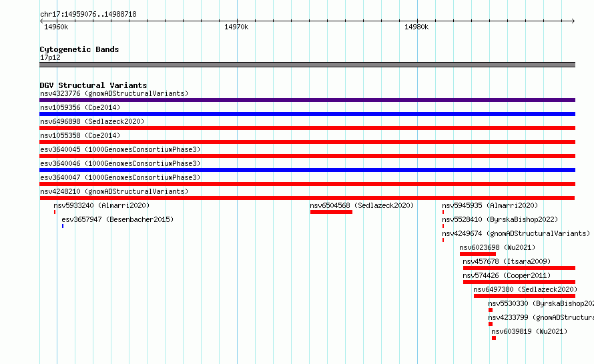The width and height of the screenshot is (594, 364).
Task: Click the small red nsv6039819 block
Action: point(494,338)
